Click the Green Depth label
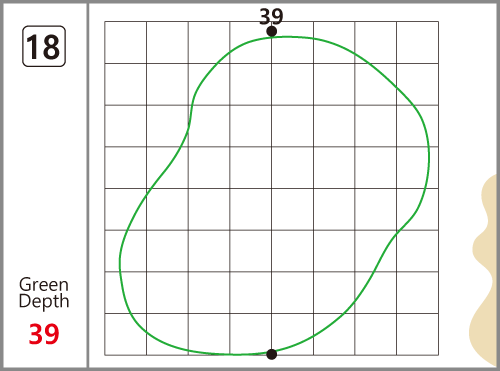 tap(44, 293)
